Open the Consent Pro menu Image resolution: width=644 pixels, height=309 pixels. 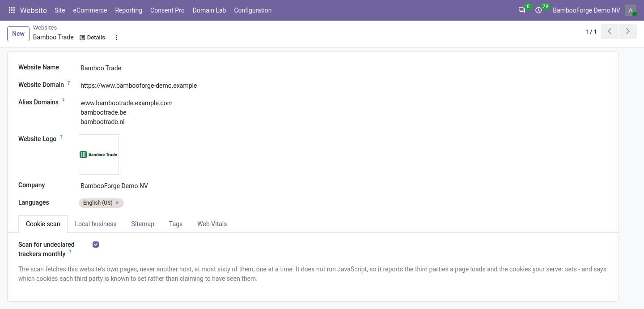coord(167,10)
